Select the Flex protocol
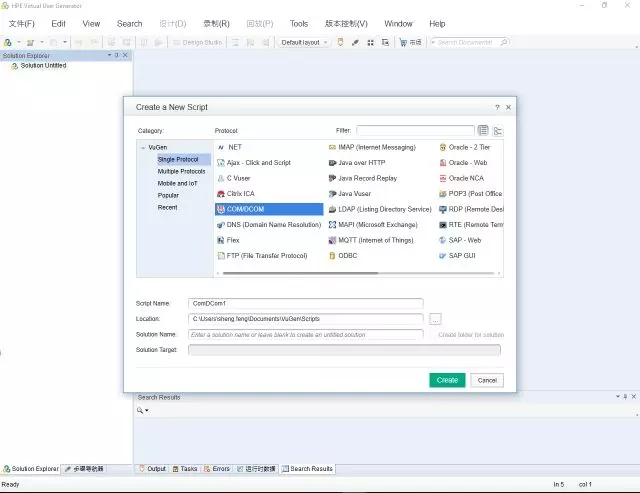 coord(228,240)
